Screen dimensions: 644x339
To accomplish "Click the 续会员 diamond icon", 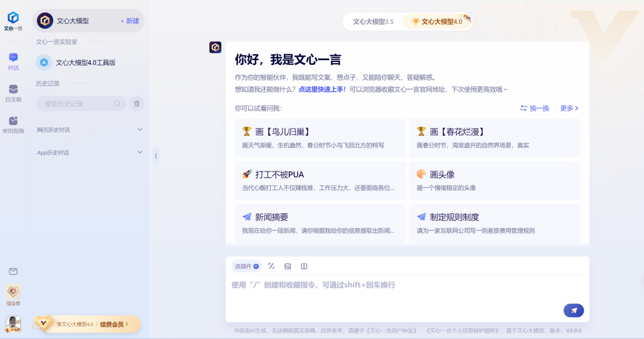I will pyautogui.click(x=13, y=292).
